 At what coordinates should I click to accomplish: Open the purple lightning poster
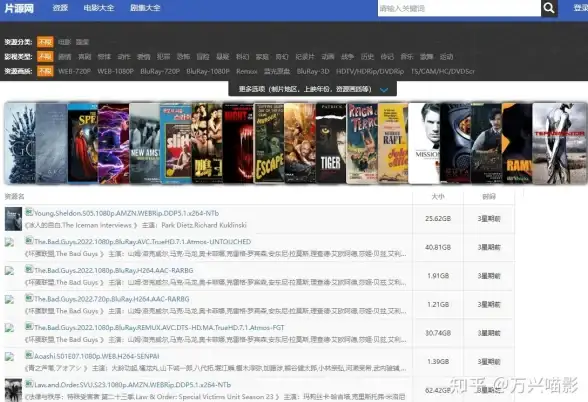[x=114, y=143]
